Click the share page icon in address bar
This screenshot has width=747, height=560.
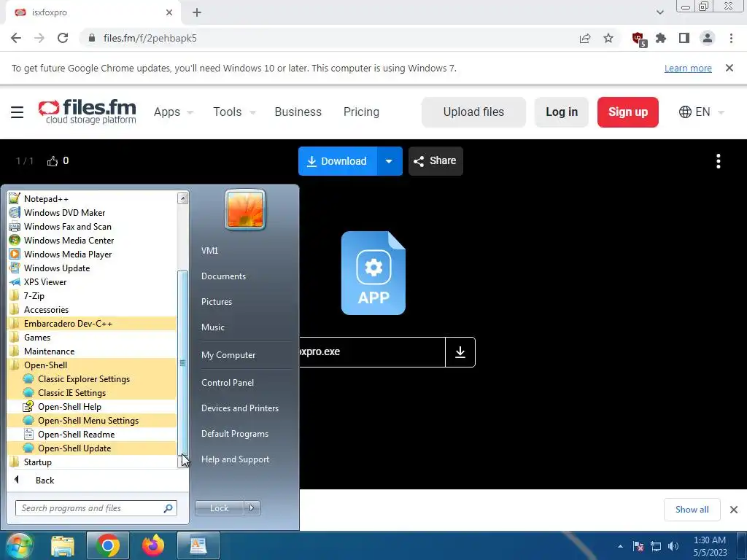(x=585, y=38)
